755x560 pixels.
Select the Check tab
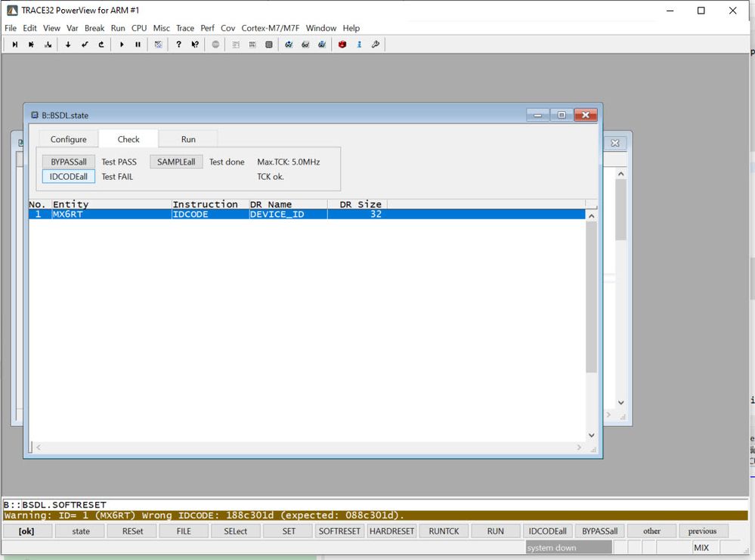coord(128,138)
